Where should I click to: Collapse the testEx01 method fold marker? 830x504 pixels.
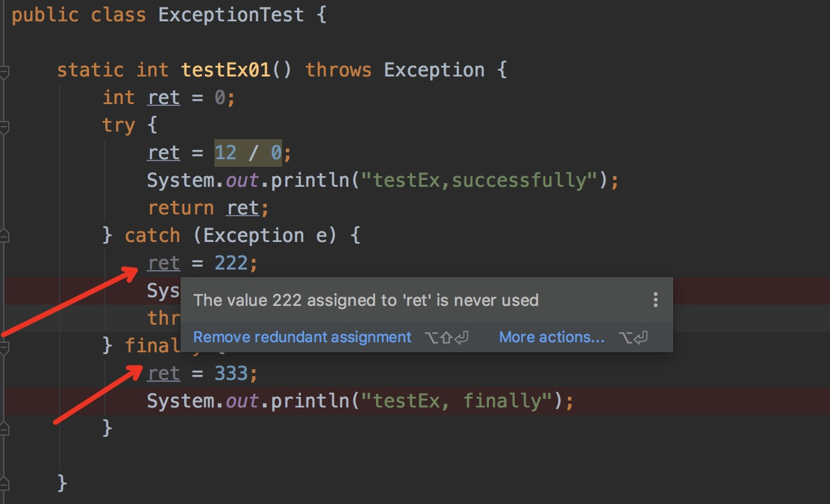4,72
